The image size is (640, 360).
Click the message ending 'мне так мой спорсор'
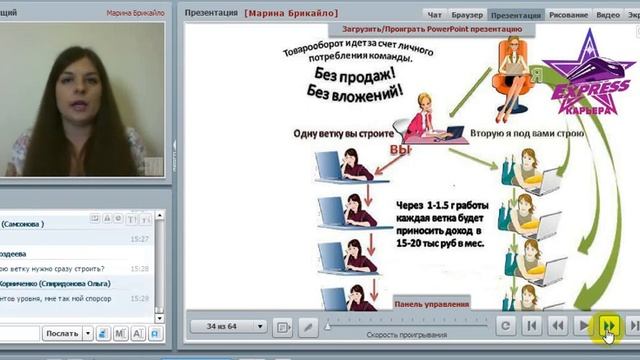click(56, 298)
